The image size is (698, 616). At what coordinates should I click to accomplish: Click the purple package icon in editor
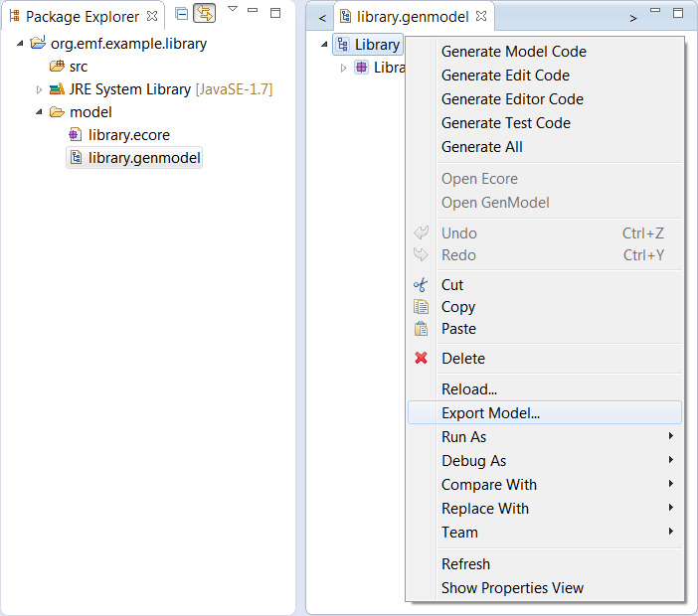362,68
